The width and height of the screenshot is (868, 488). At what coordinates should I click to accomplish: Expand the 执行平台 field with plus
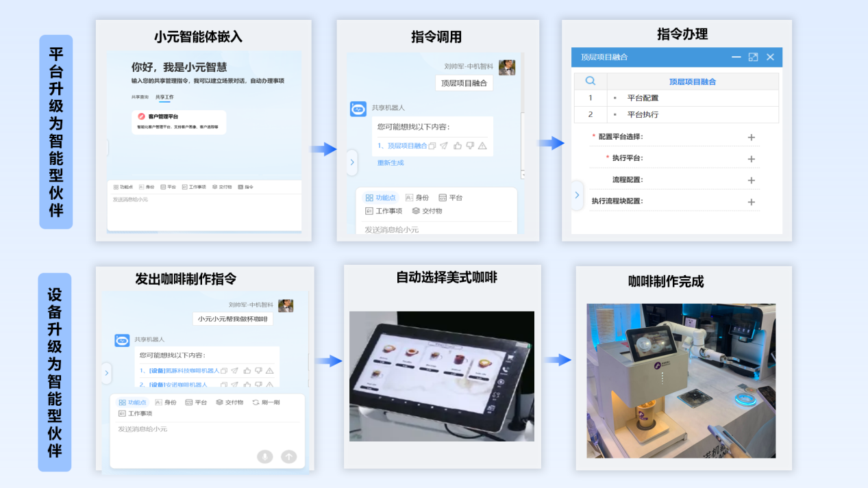point(751,159)
